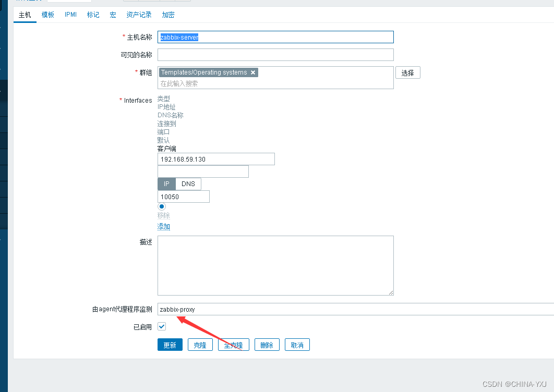Click the 移除 interface link
The height and width of the screenshot is (392, 554).
164,215
